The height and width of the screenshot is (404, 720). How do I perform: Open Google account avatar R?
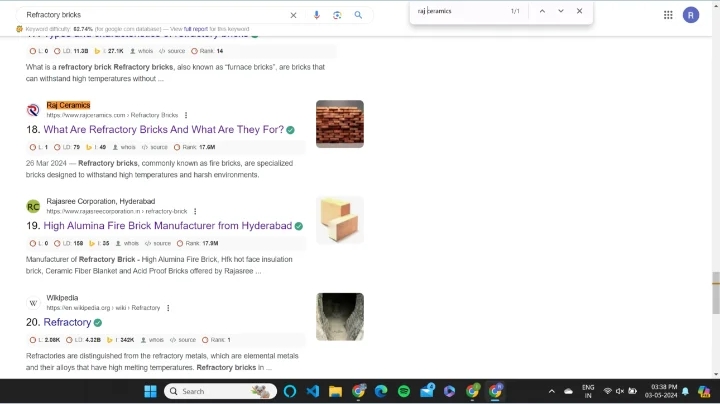point(691,15)
